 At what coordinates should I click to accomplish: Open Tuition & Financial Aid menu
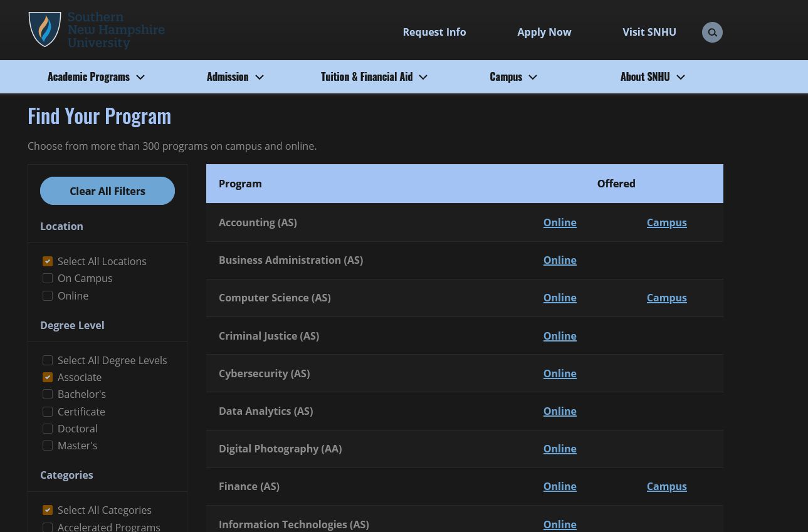367,76
